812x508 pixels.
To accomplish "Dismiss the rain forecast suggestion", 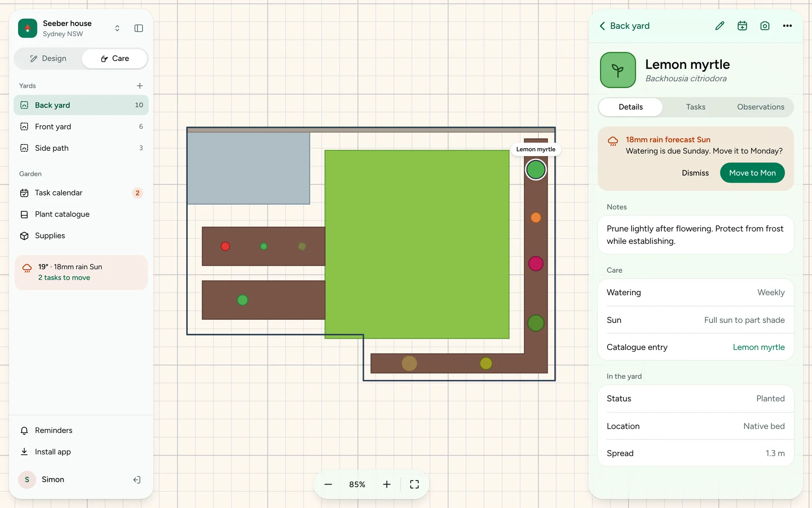I will pos(695,173).
